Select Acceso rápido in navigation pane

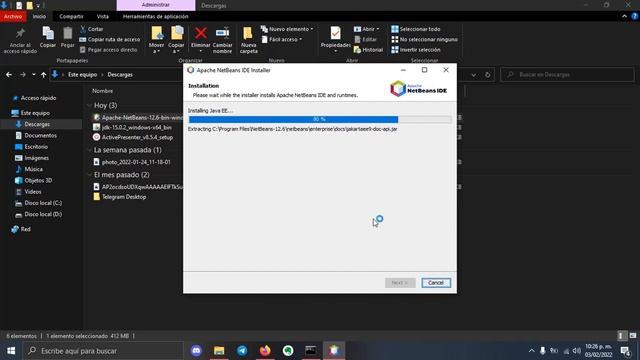[38, 98]
